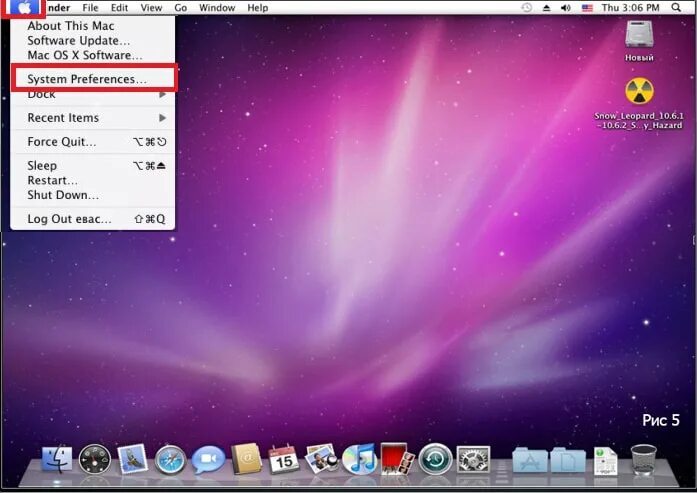Viewport: 697px width, 493px height.
Task: Open the Applications folder stack in Dock
Action: pos(530,460)
